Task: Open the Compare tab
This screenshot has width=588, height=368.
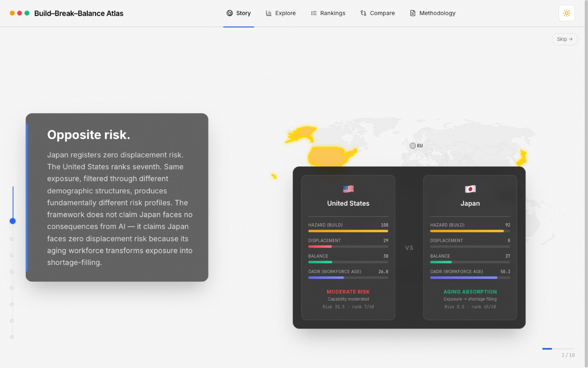Action: [x=378, y=13]
